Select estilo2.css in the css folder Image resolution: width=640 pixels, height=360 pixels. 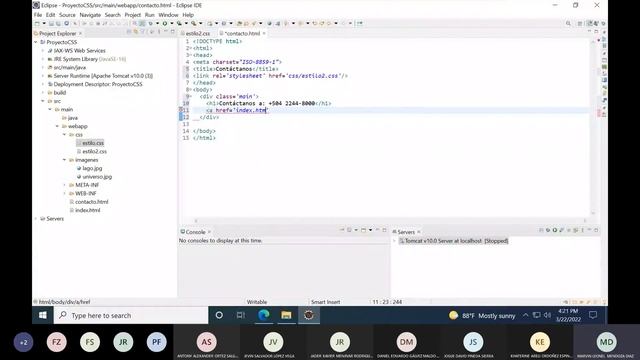pos(94,151)
